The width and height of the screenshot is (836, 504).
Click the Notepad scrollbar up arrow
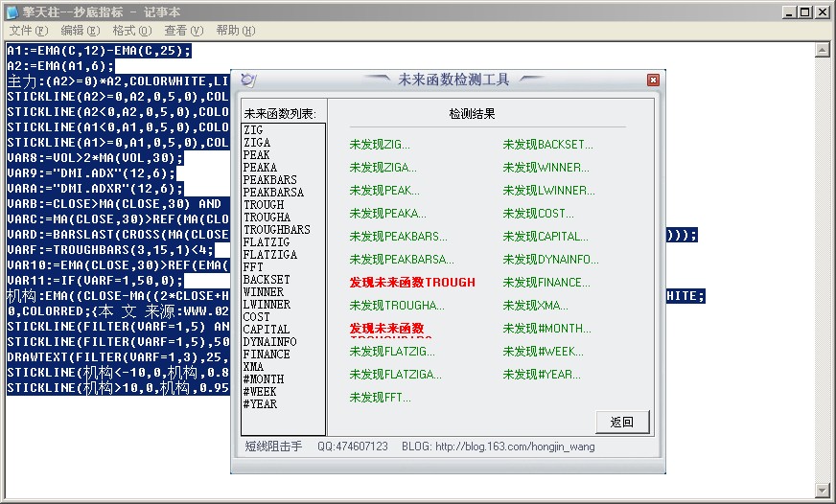point(823,50)
